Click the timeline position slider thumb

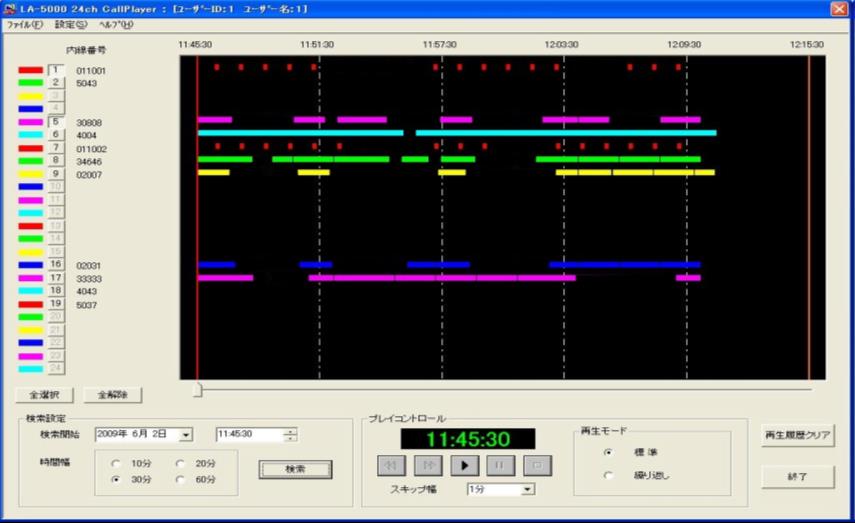click(198, 389)
